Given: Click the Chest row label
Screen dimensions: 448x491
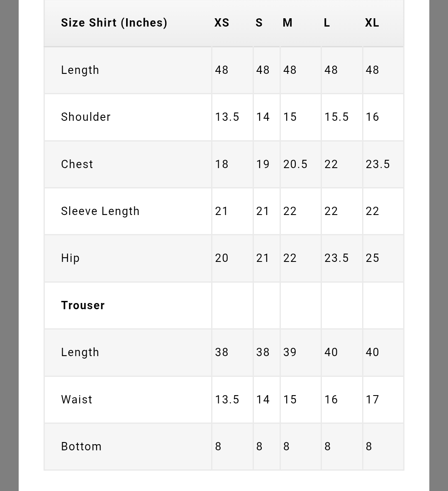Looking at the screenshot, I should 77,164.
